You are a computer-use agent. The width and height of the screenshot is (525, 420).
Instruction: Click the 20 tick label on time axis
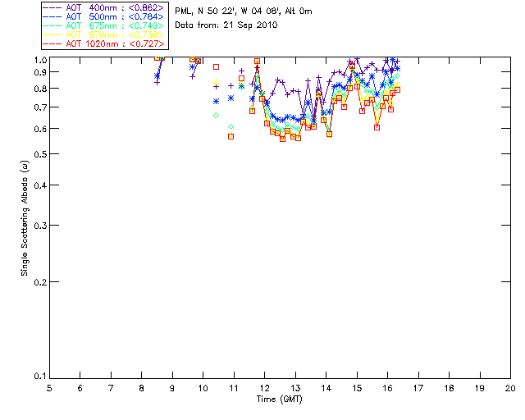(x=509, y=387)
